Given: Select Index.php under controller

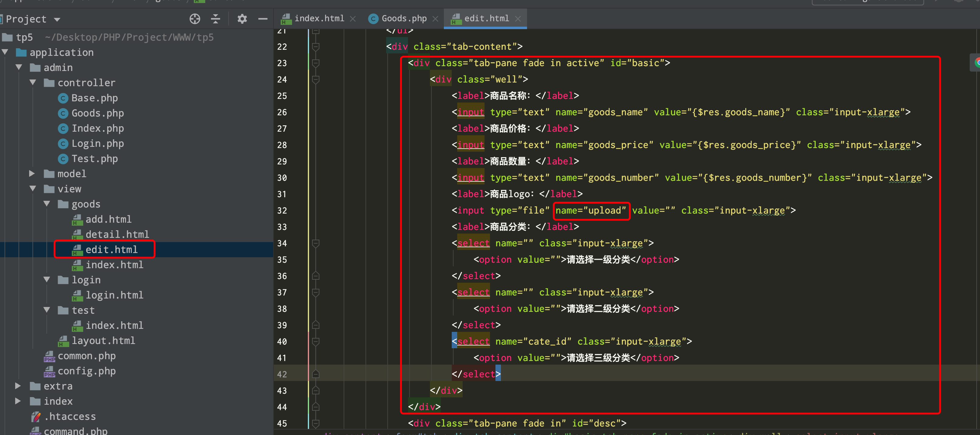Looking at the screenshot, I should [x=97, y=128].
